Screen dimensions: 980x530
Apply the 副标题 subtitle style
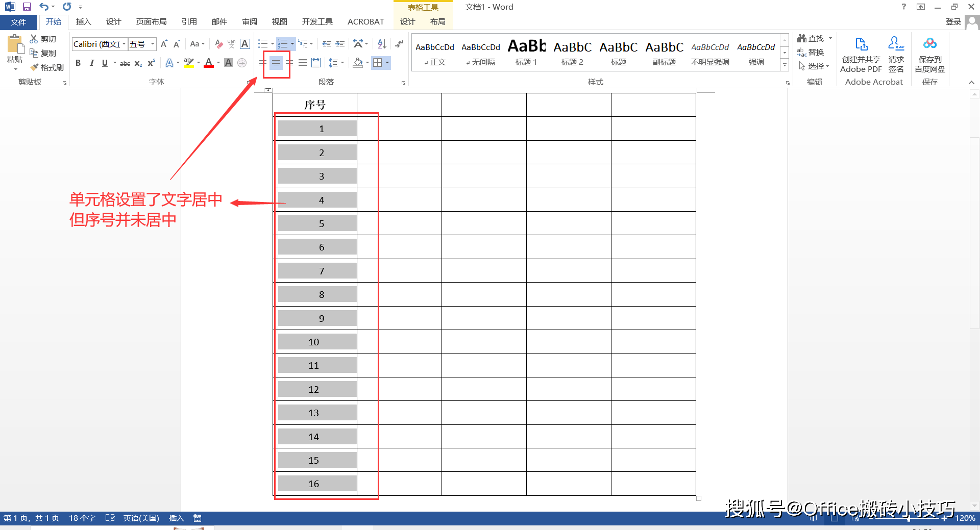pos(664,52)
